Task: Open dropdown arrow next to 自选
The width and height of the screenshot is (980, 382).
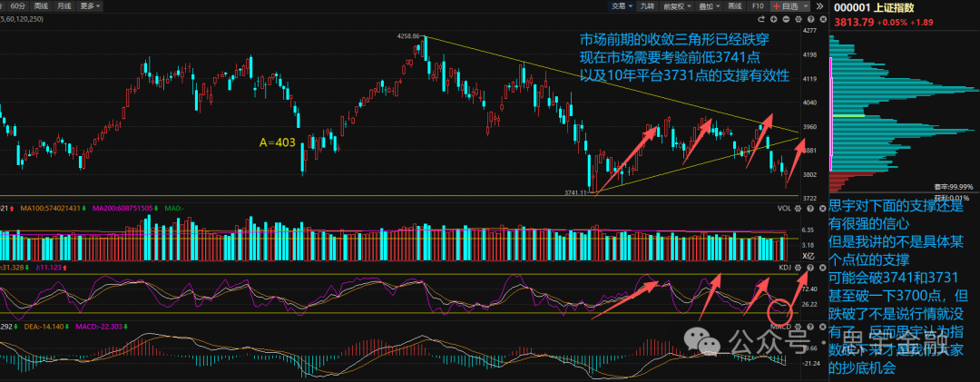Action: [806, 6]
